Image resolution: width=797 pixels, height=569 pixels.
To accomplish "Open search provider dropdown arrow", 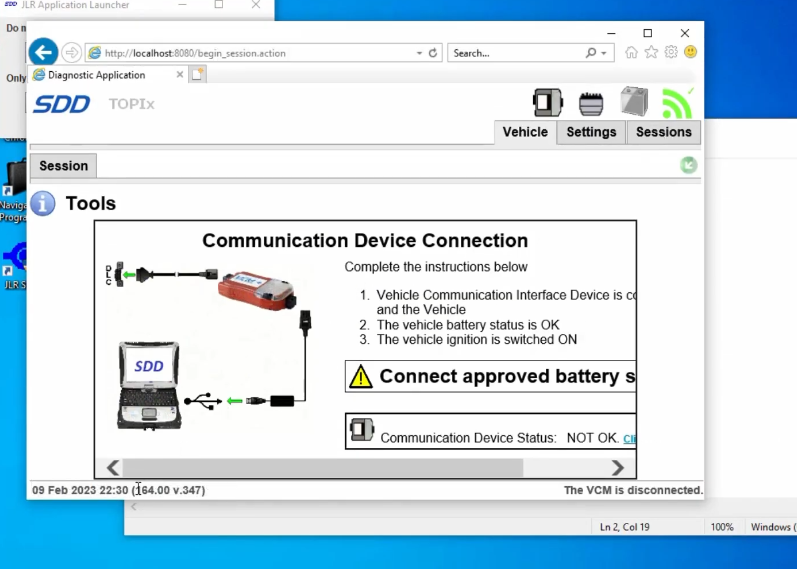I will click(604, 53).
